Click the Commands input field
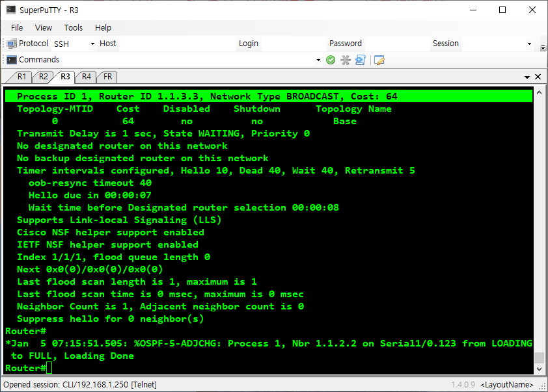This screenshot has height=392, width=548. 188,60
